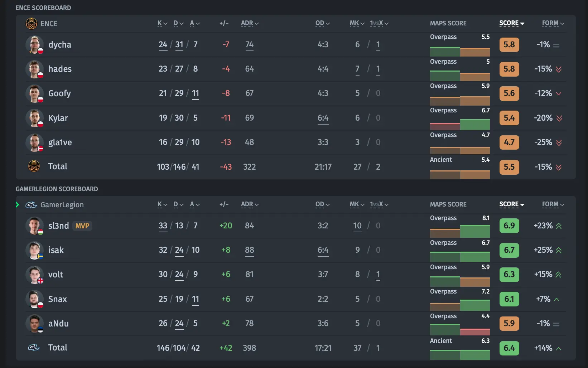
Task: Click the GamerLegion logo in header row
Action: (31, 205)
